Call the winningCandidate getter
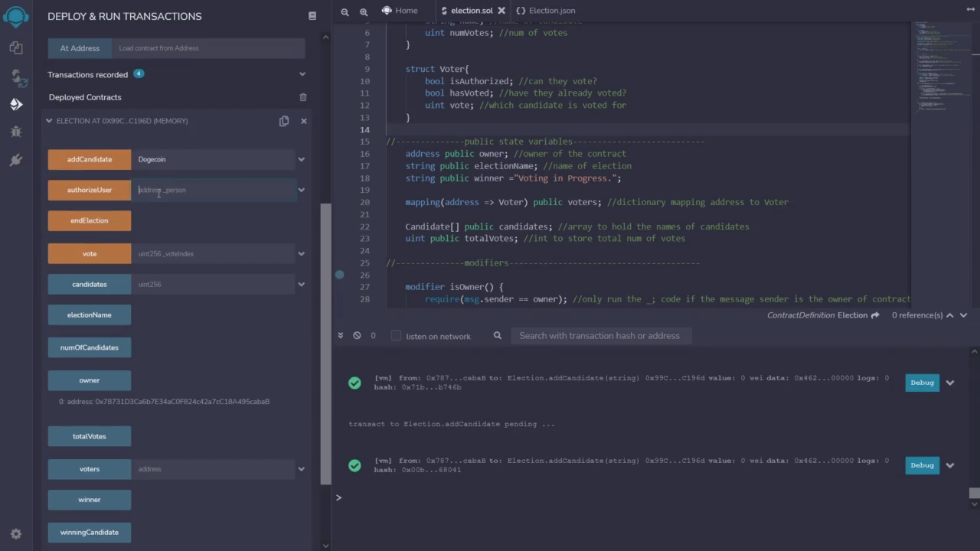 [x=90, y=533]
